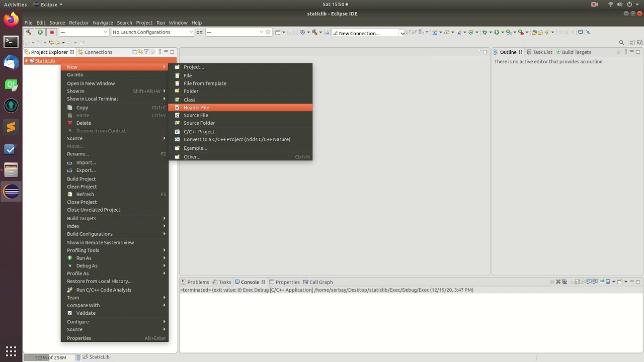Image resolution: width=644 pixels, height=362 pixels.
Task: Switch to the Problems tab
Action: pyautogui.click(x=195, y=282)
